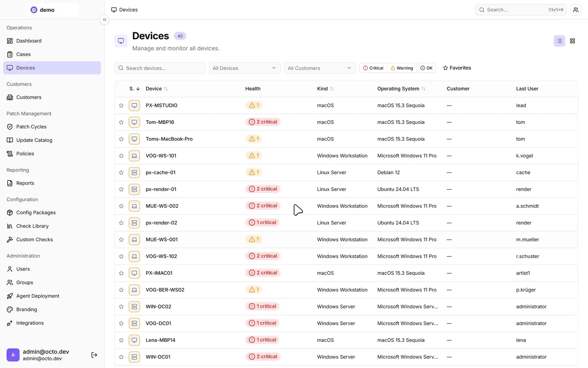Favorite the WIN-DC01 server
This screenshot has height=368, width=588.
[x=121, y=357]
